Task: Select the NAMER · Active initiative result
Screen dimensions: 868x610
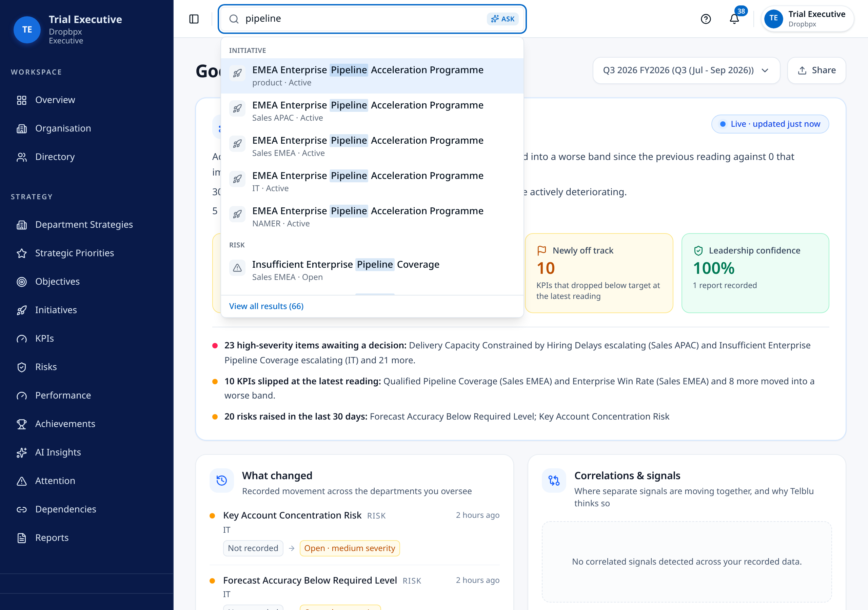Action: 372,217
